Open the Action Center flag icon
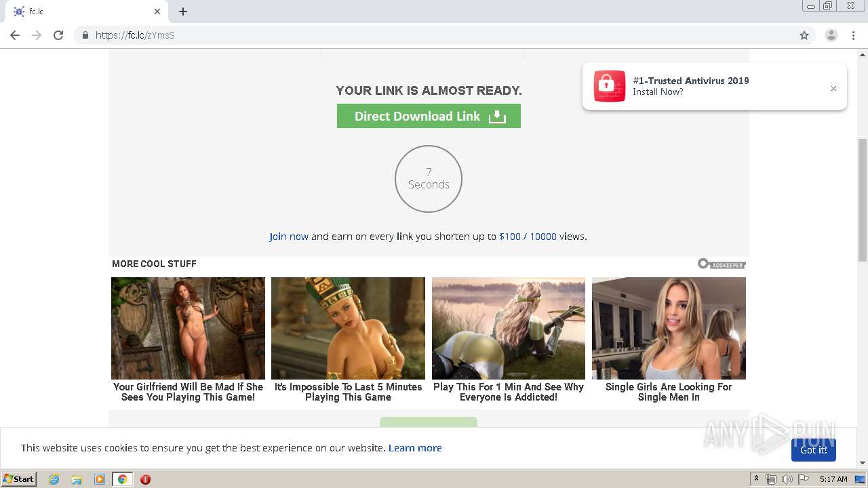868x488 pixels. pyautogui.click(x=803, y=479)
